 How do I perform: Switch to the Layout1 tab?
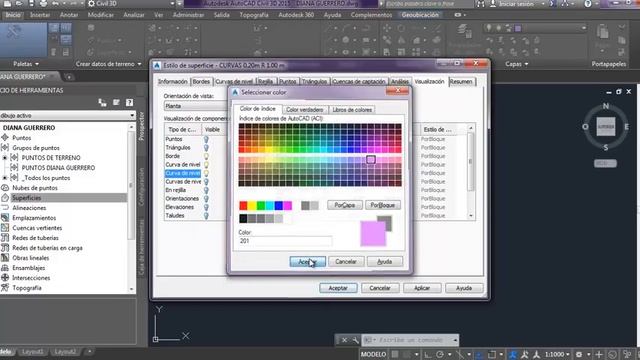pyautogui.click(x=32, y=351)
